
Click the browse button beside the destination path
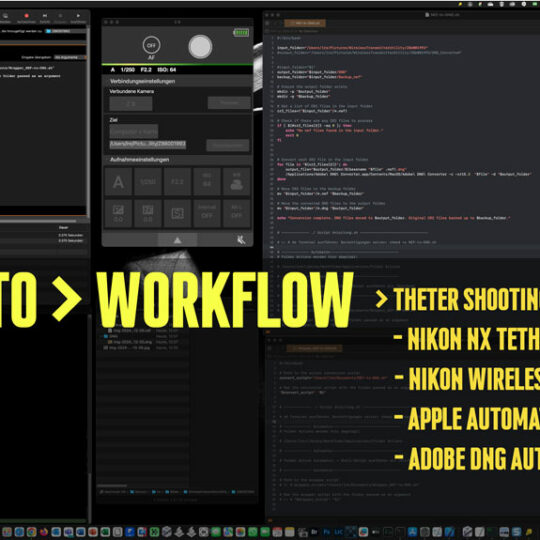pos(228,145)
